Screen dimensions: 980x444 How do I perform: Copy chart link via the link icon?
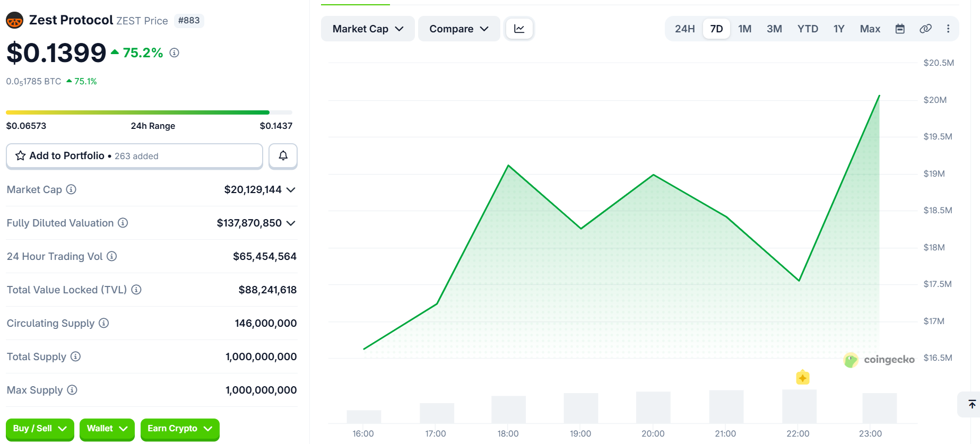(x=925, y=29)
